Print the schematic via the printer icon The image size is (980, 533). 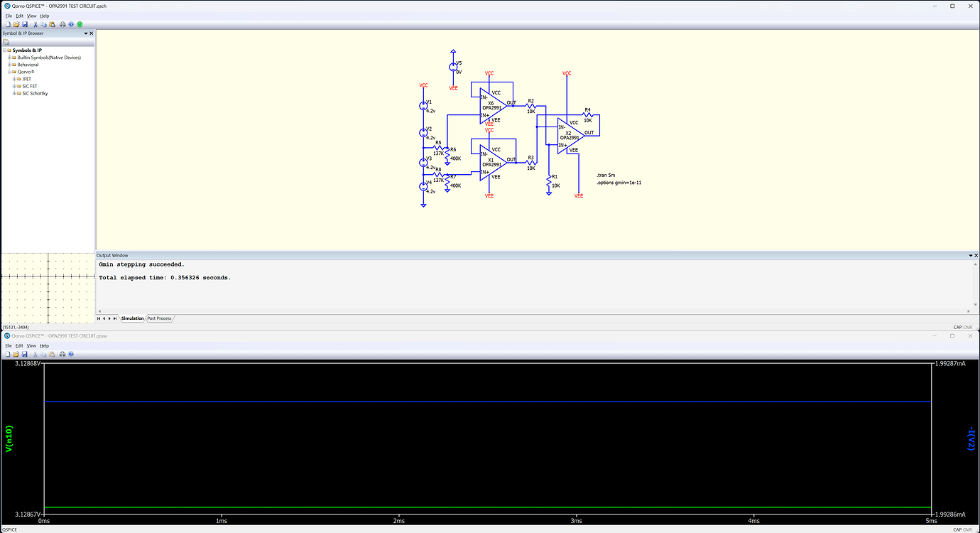pyautogui.click(x=62, y=23)
